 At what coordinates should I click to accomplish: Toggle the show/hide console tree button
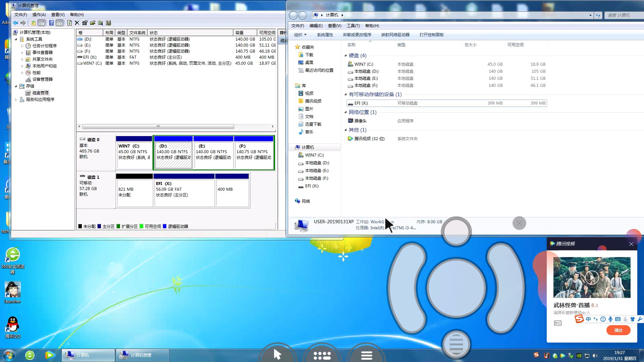42,23
